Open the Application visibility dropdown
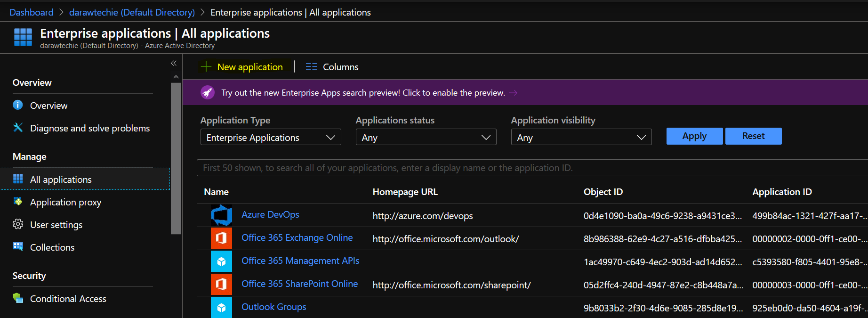Viewport: 868px width, 318px height. 581,137
